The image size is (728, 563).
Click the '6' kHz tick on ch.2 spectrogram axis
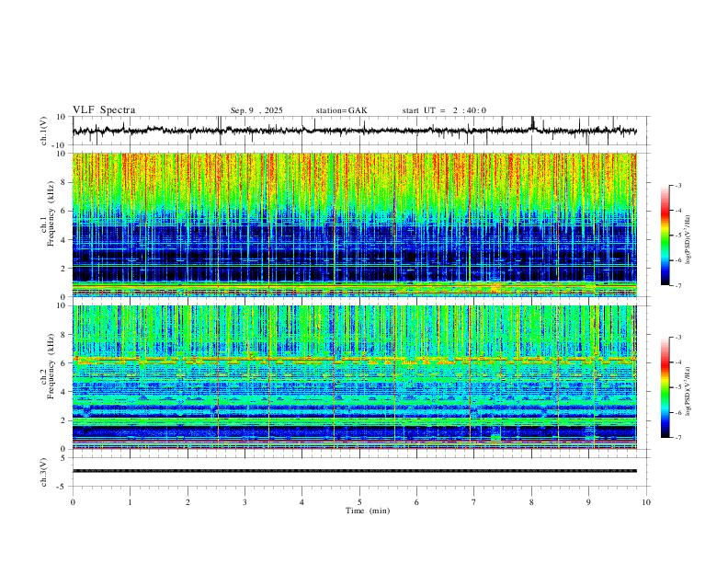64,363
